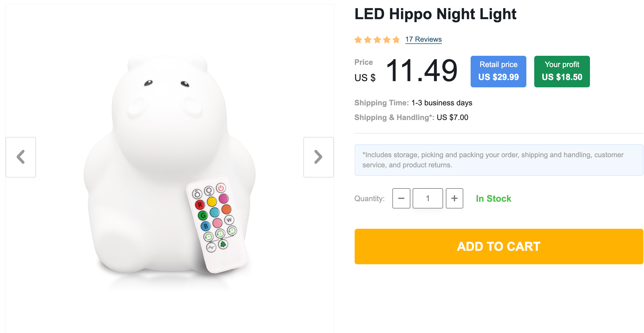The height and width of the screenshot is (333, 644).
Task: Open the 17 Reviews link
Action: coord(423,39)
